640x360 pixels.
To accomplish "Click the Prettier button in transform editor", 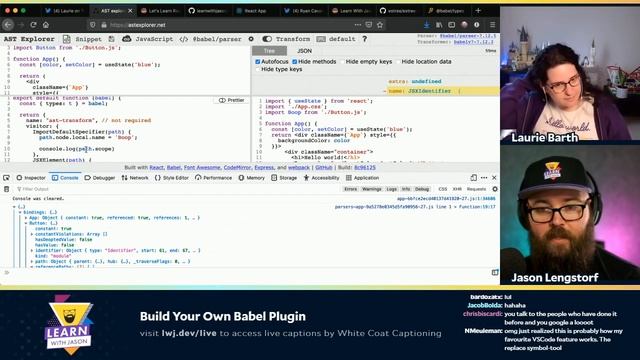I will tap(231, 100).
